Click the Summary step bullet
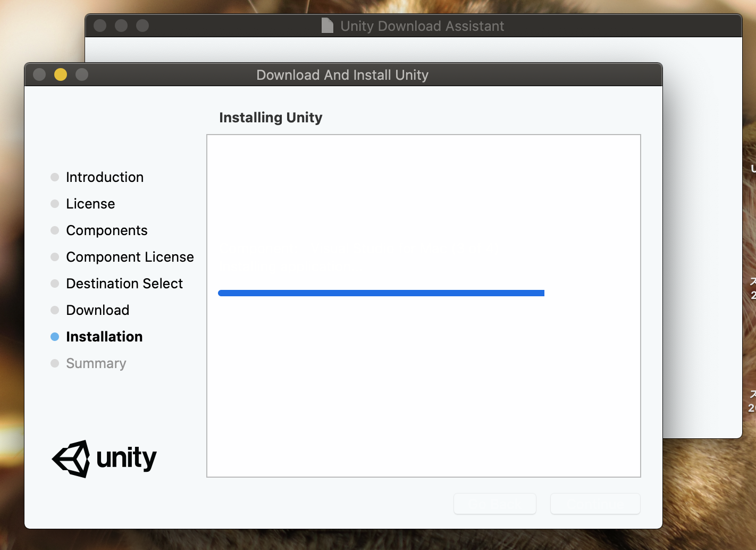This screenshot has width=756, height=550. [55, 363]
